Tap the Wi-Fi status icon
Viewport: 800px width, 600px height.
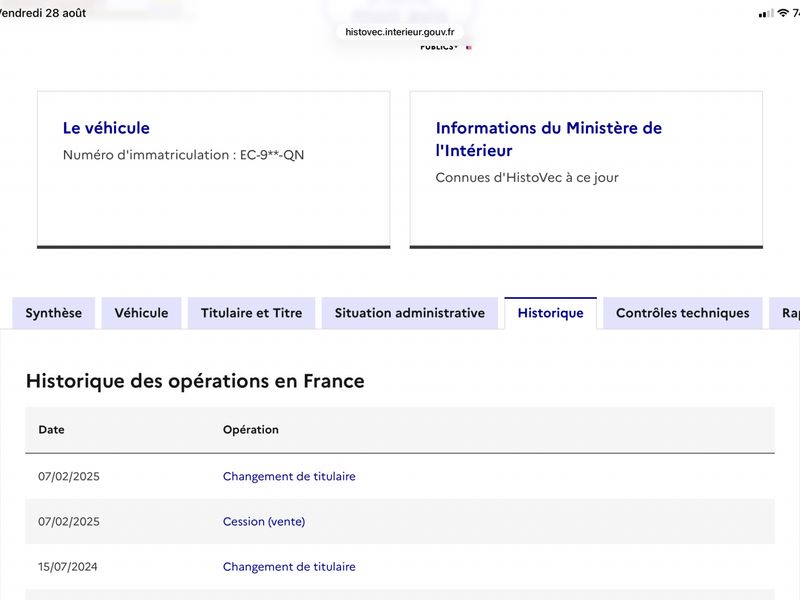(x=783, y=13)
